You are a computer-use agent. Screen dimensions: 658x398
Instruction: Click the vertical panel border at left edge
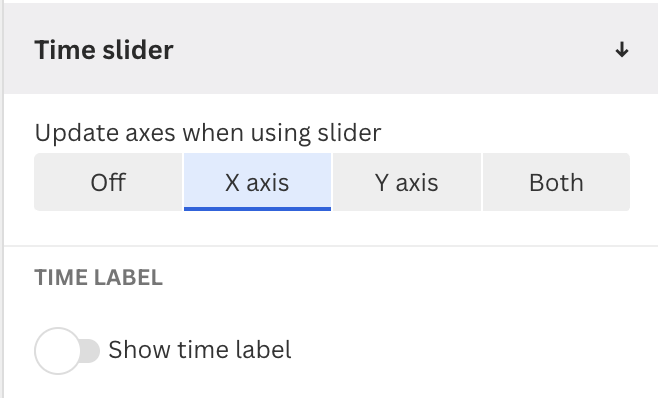pos(3,199)
